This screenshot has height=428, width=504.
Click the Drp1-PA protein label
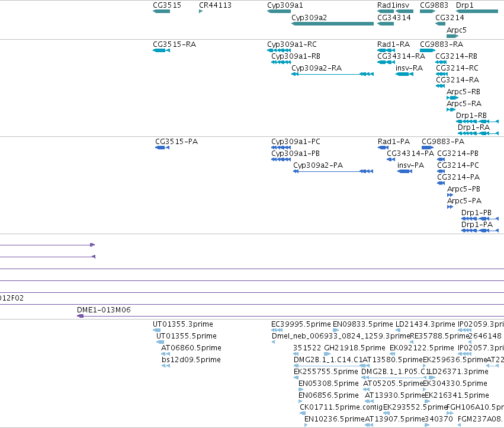[477, 225]
